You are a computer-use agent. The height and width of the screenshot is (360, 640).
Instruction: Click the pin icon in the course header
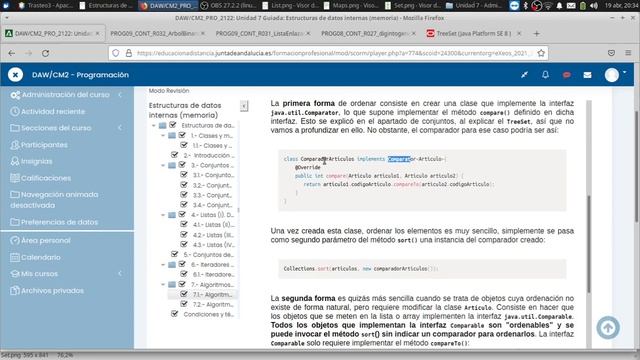click(x=524, y=75)
